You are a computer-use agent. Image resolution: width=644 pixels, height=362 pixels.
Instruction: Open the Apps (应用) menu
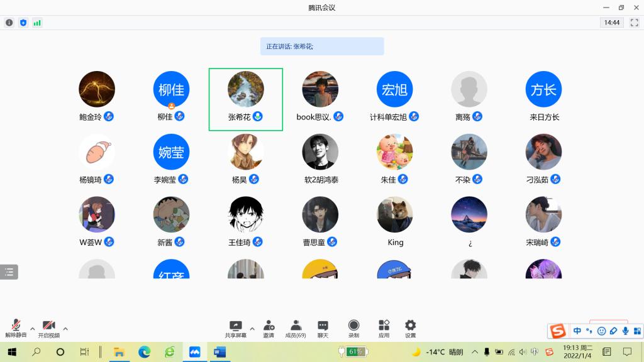click(x=384, y=329)
